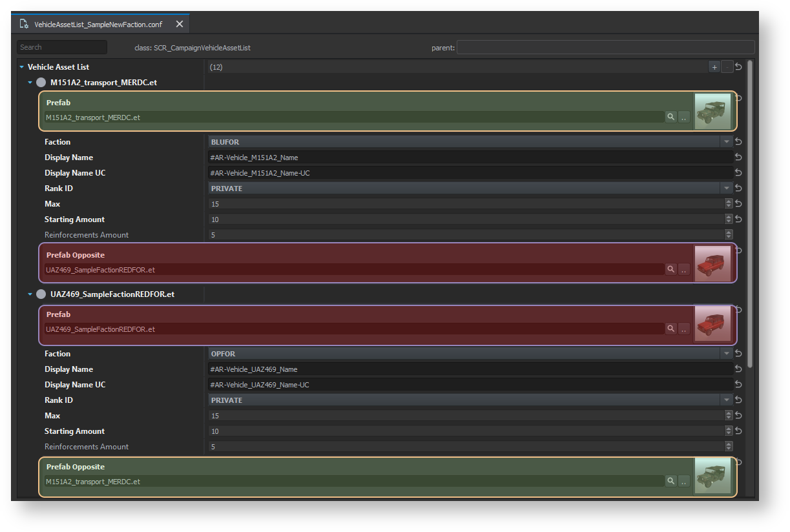Click search icon in UAZ469 Prefab field

(670, 329)
